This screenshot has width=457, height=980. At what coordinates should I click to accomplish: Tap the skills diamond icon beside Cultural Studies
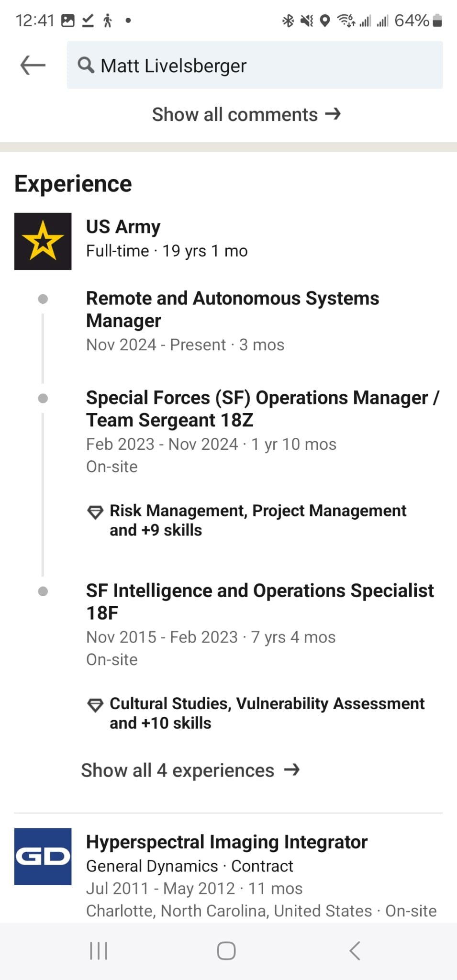[x=95, y=705]
